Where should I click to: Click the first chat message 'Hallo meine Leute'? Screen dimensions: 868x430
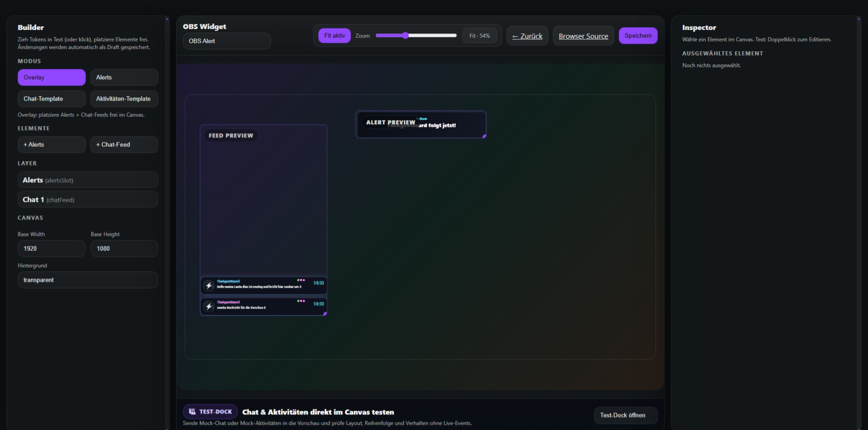pyautogui.click(x=264, y=285)
